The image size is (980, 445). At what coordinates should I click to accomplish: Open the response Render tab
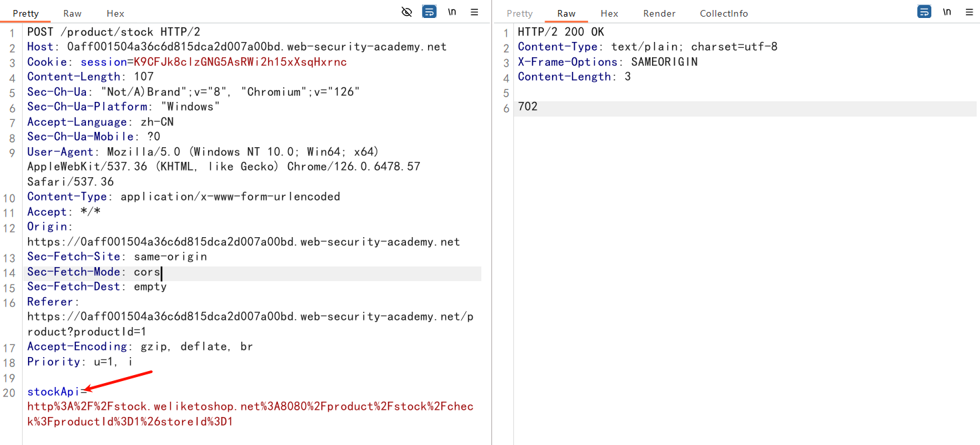pyautogui.click(x=659, y=13)
